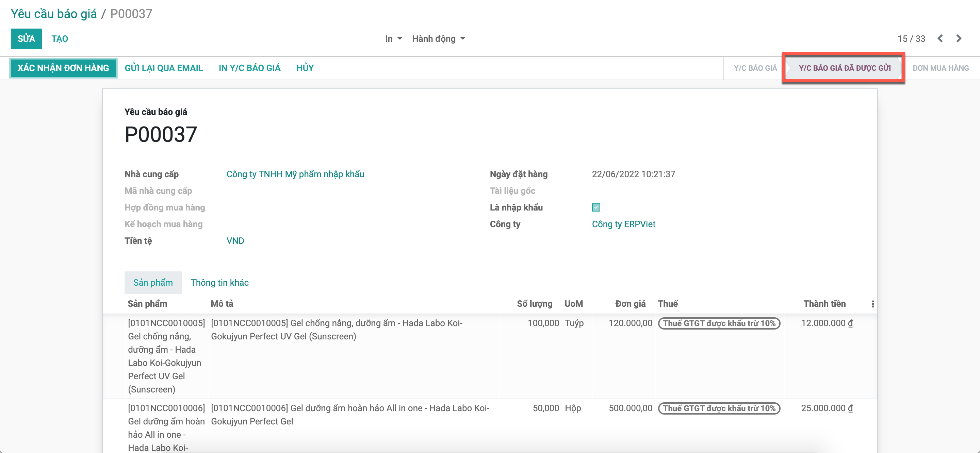Sort by the Thuế column header
Screen dimensions: 980x453
668,303
